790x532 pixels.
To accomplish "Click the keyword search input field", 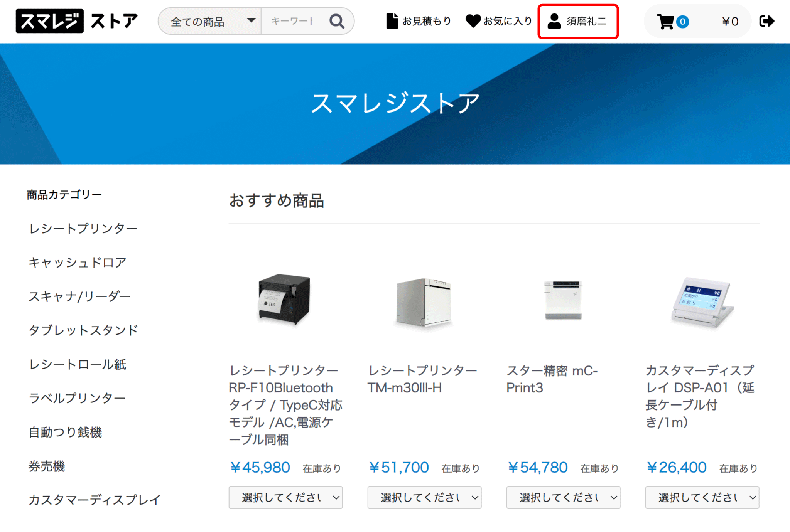I will tap(292, 21).
